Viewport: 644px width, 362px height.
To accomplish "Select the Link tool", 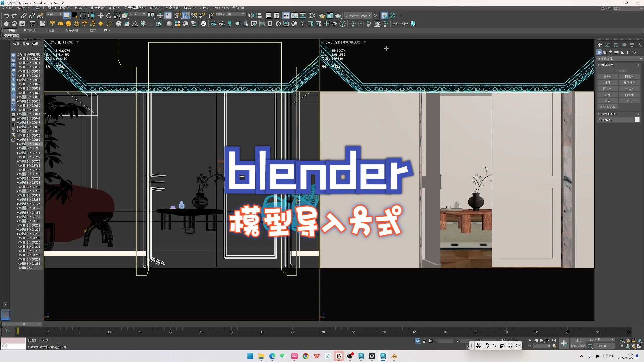I will pos(23,16).
